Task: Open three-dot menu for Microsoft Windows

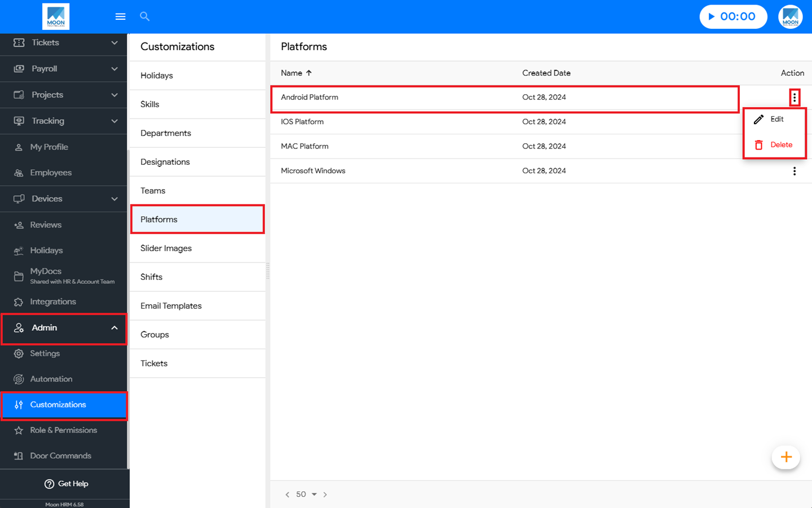Action: tap(795, 171)
